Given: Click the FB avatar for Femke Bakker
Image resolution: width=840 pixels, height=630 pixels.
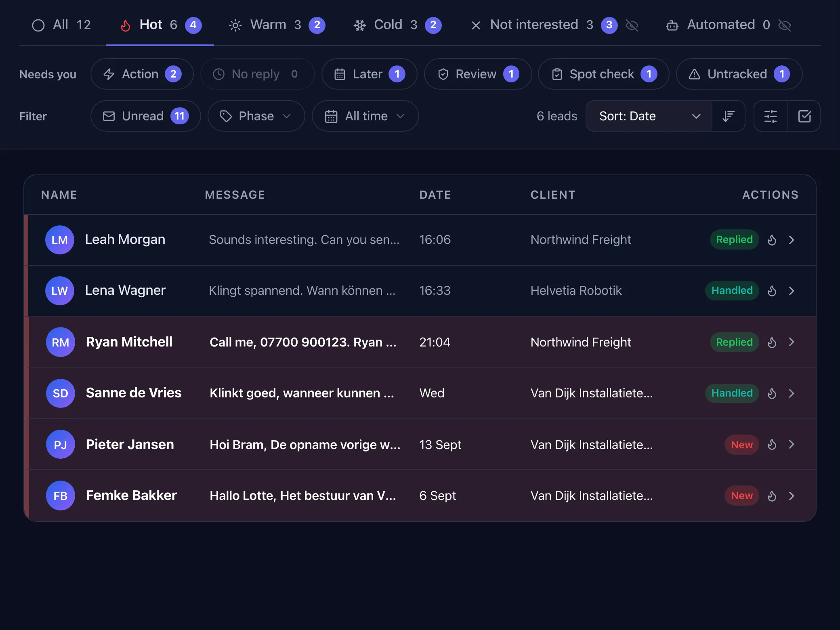Looking at the screenshot, I should click(x=61, y=496).
